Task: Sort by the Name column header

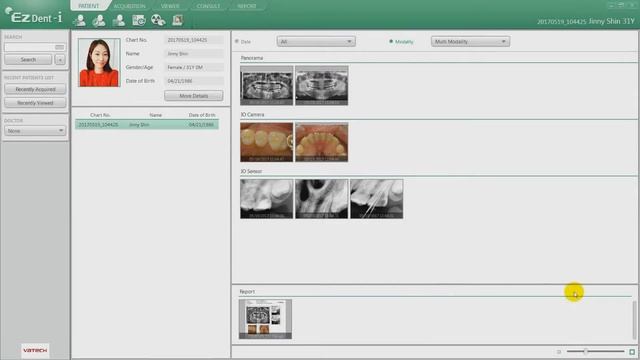Action: [156, 115]
